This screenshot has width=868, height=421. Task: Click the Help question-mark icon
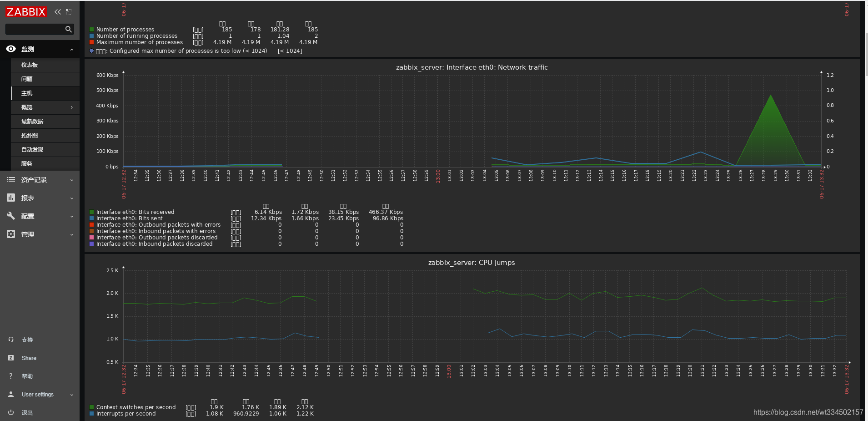tap(11, 376)
